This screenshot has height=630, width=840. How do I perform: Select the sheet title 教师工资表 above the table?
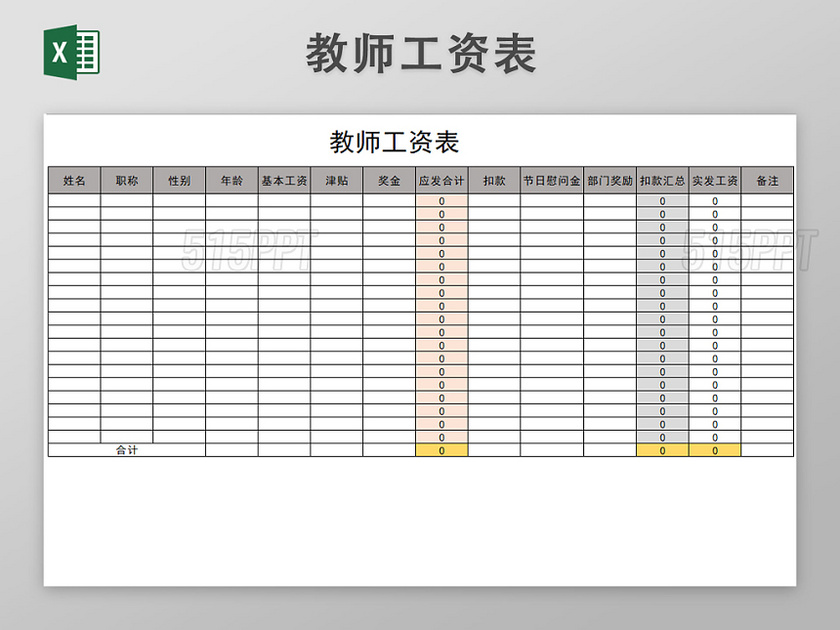[x=394, y=142]
